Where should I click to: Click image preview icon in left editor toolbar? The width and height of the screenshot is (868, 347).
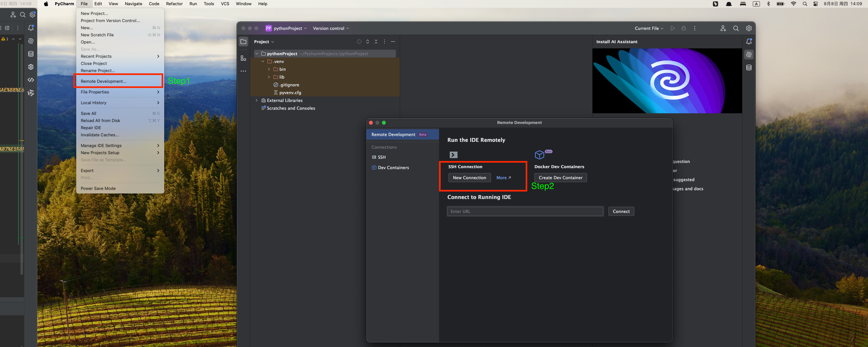pyautogui.click(x=7, y=28)
